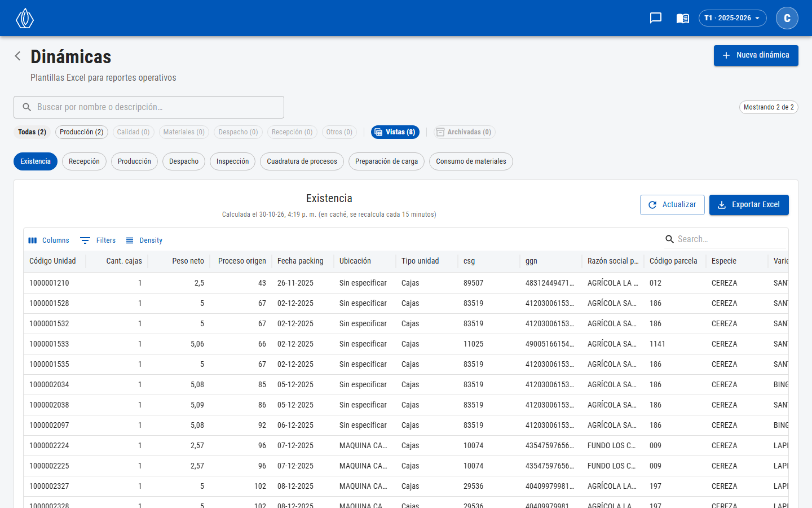Image resolution: width=812 pixels, height=508 pixels.
Task: Switch to Consumo de materiales view
Action: 471,161
